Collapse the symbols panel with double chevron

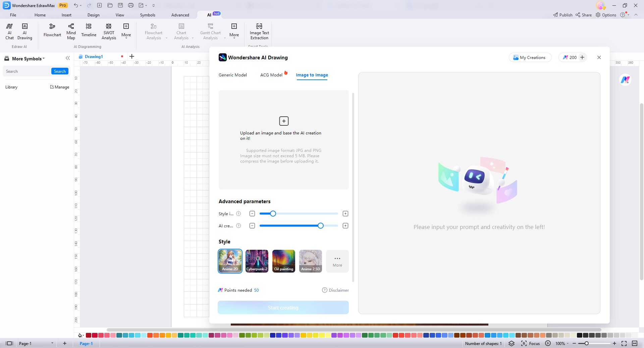(68, 58)
